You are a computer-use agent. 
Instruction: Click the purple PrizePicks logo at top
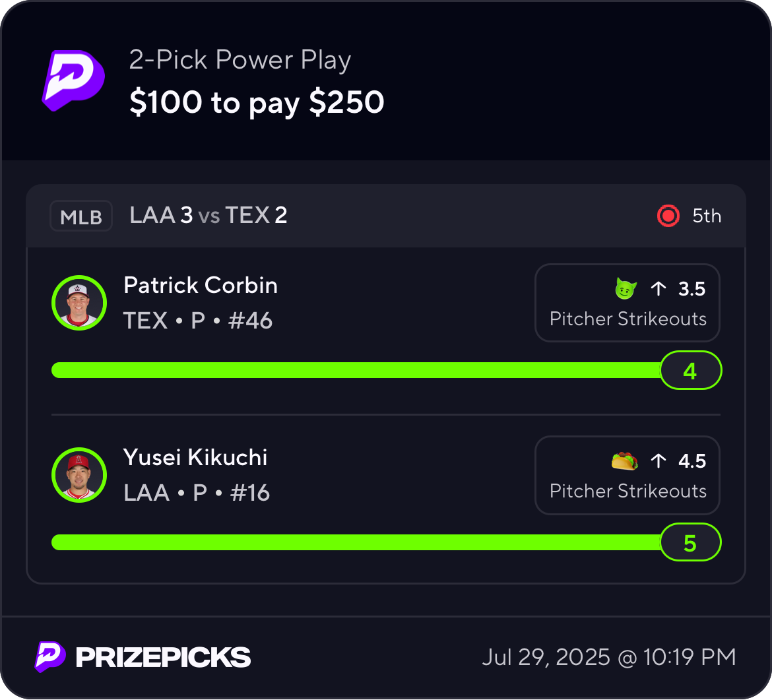coord(73,80)
